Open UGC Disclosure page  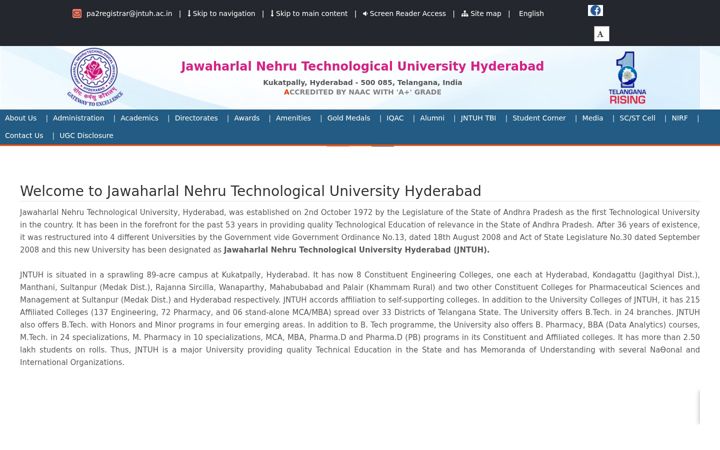[x=86, y=135]
